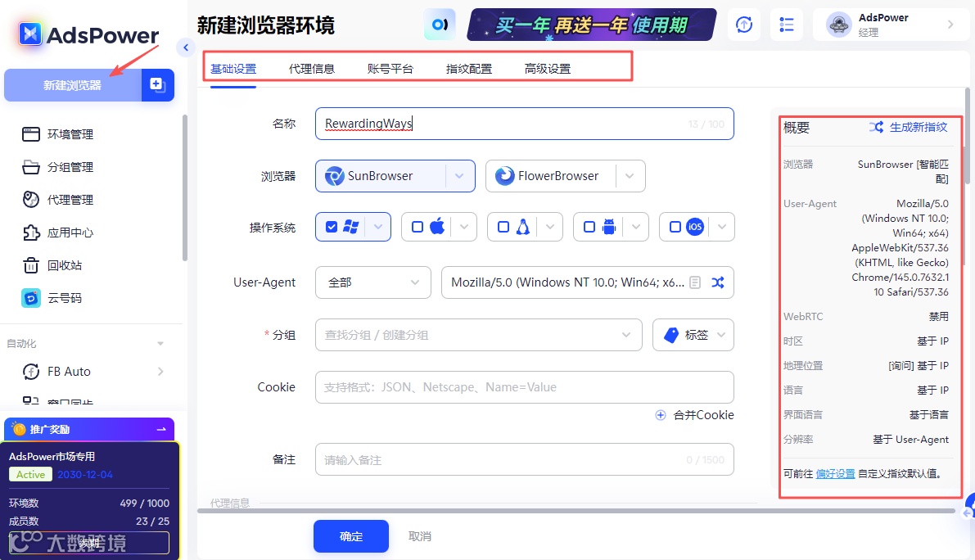Click the 2030-12-04 expiry date

tap(85, 474)
